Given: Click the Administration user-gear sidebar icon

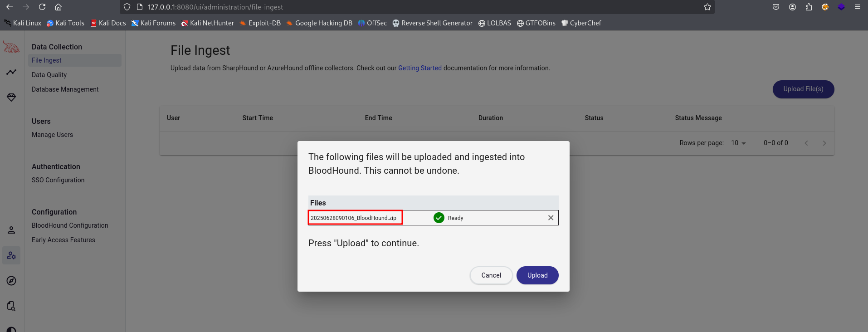Looking at the screenshot, I should click(11, 255).
